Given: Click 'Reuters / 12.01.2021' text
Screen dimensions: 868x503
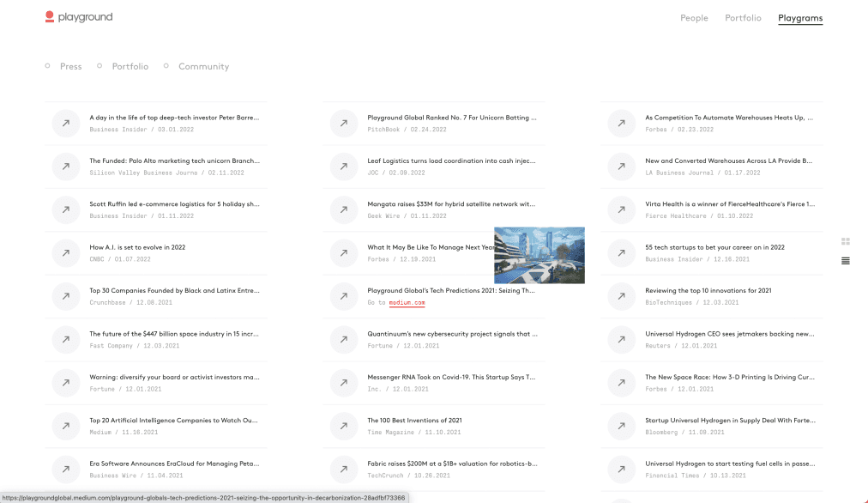Looking at the screenshot, I should [681, 346].
